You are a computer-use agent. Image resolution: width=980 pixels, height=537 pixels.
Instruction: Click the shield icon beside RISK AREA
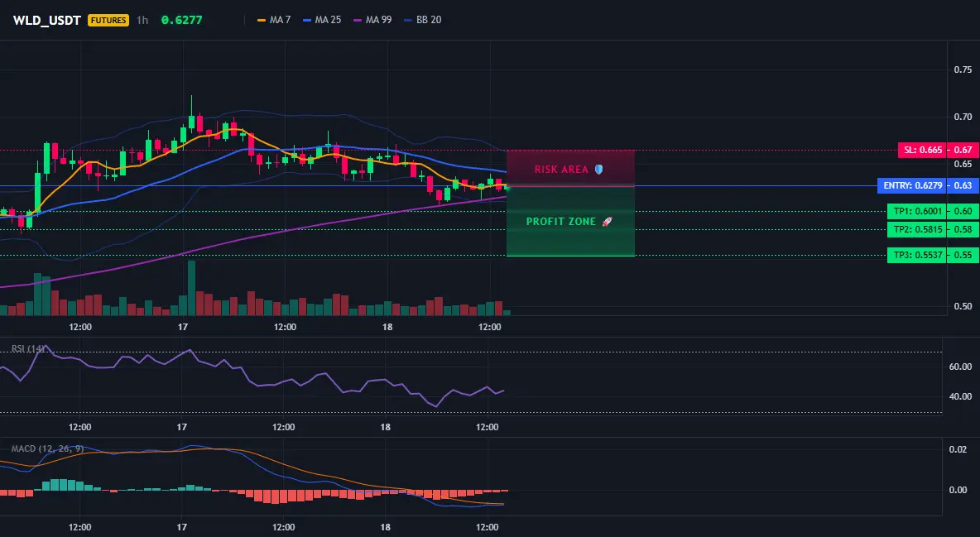tap(598, 170)
